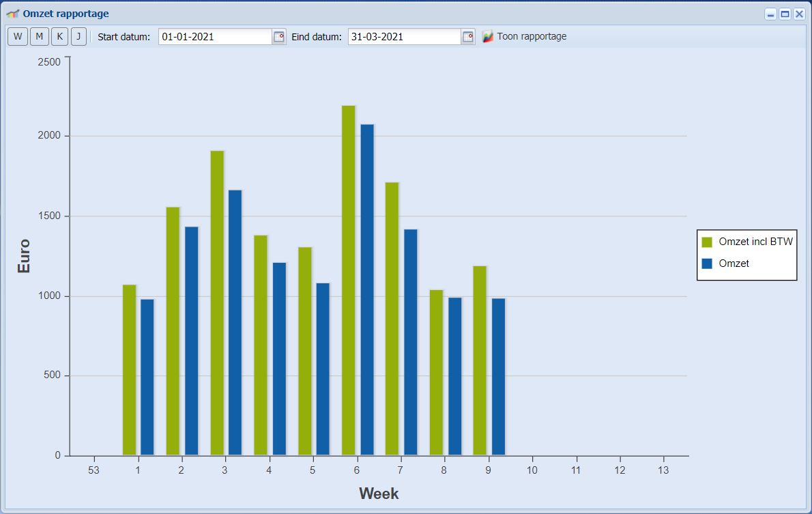Viewport: 812px width, 514px height.
Task: Switch to monthly view with M button
Action: 39,37
